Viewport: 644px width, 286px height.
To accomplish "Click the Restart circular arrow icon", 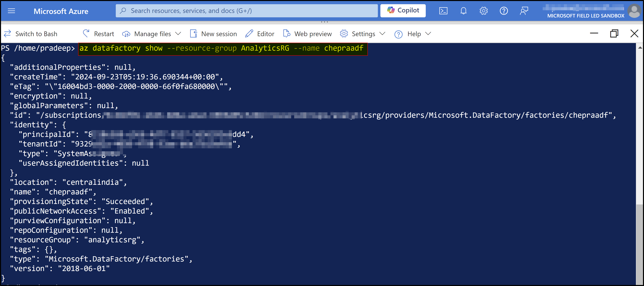I will coord(86,33).
